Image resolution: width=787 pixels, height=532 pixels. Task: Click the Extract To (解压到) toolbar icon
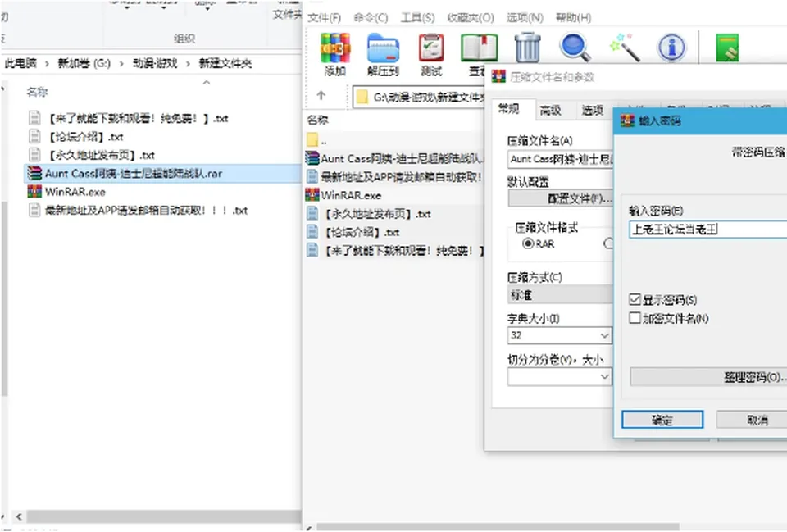383,54
